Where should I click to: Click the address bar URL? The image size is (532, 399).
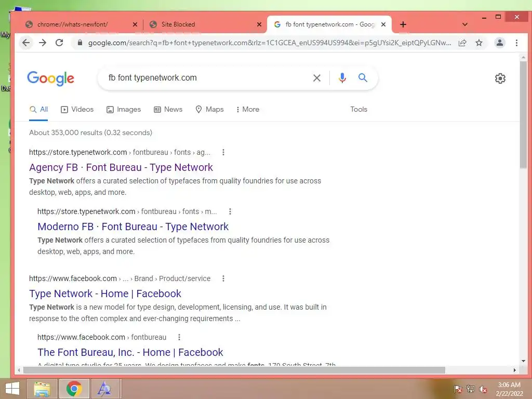(x=270, y=43)
